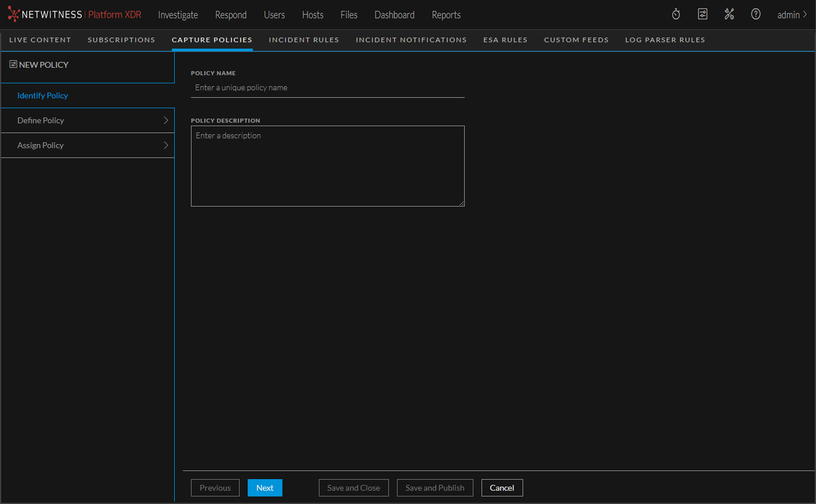Click the Save and Close button
816x504 pixels.
(354, 488)
